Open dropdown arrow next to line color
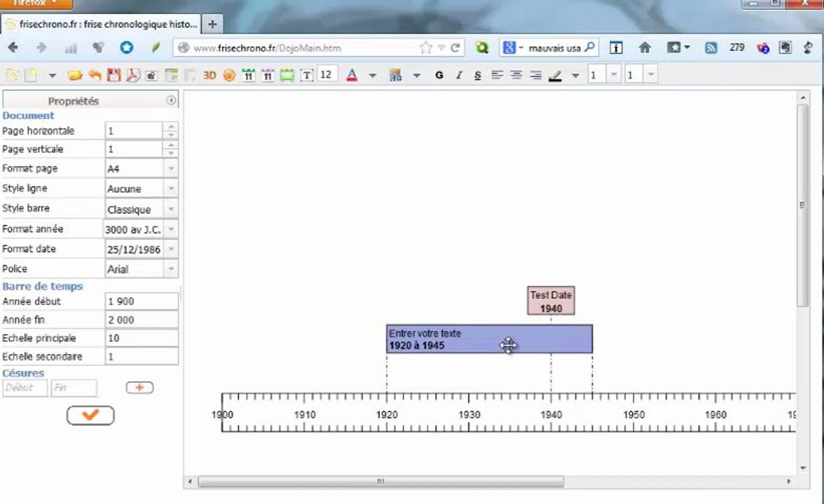Viewport: 824px width, 504px height. click(575, 76)
